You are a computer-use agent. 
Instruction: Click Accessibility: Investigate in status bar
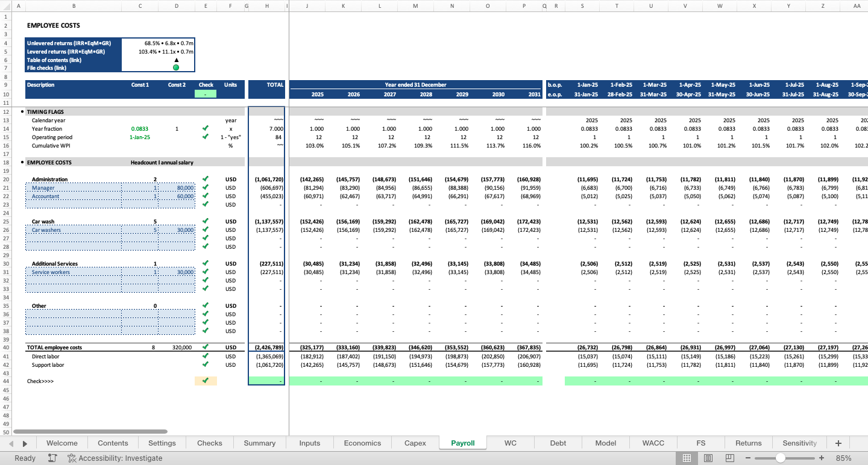coord(115,458)
